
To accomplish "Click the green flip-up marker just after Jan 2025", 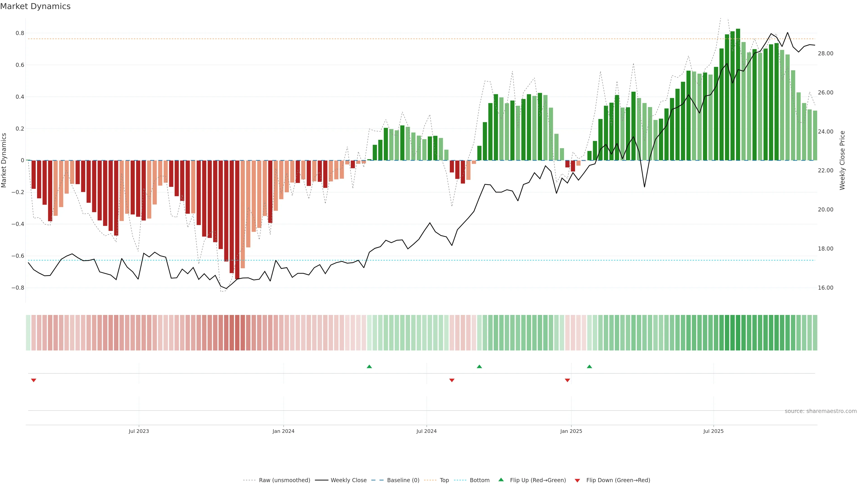I will click(x=589, y=366).
